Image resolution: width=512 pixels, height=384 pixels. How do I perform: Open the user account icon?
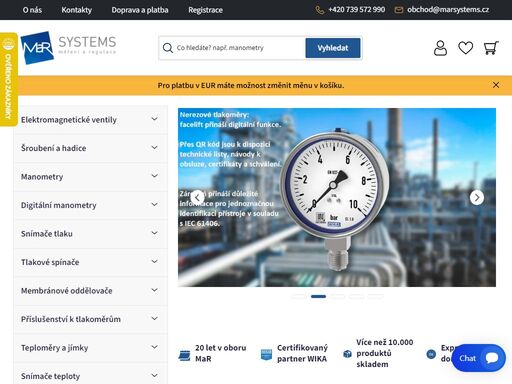440,48
